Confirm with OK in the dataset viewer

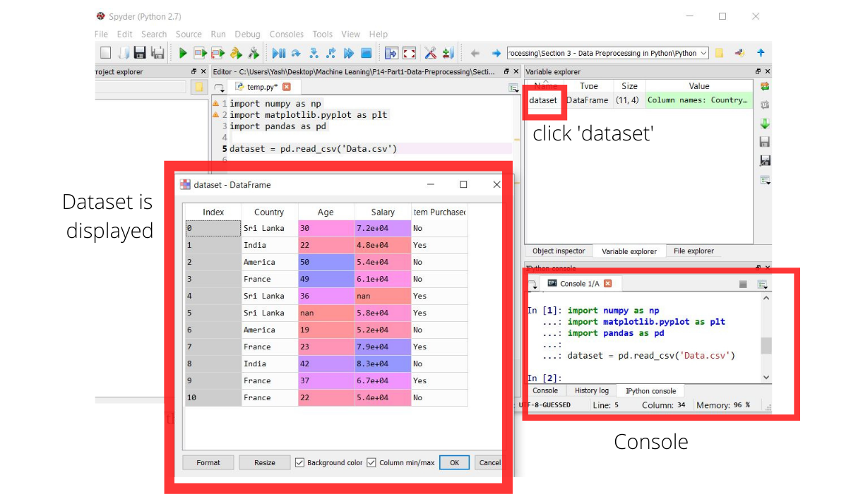[454, 462]
